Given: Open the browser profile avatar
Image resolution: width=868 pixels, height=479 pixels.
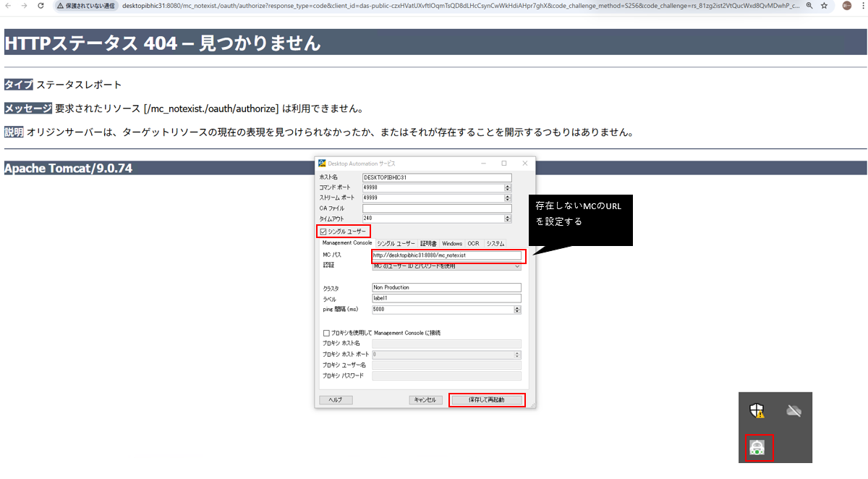Looking at the screenshot, I should coord(847,5).
